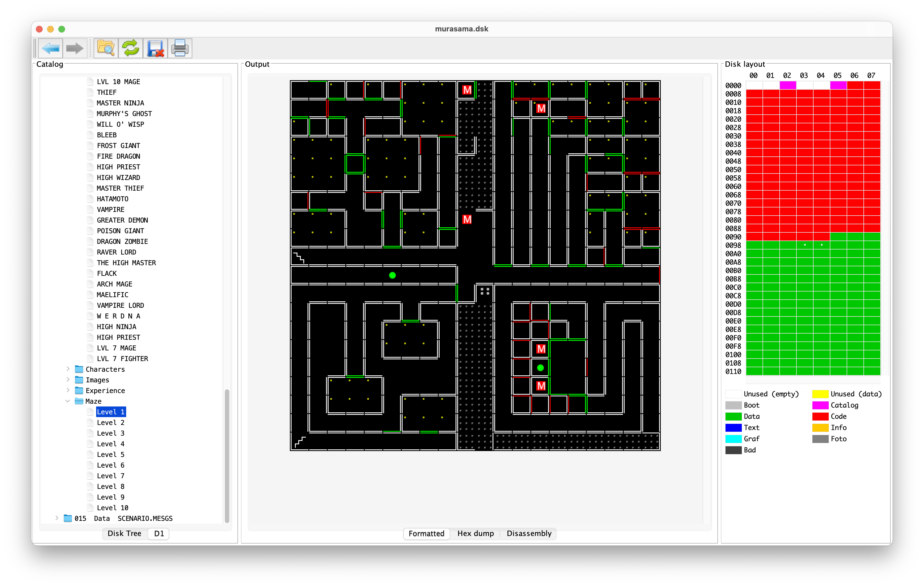This screenshot has width=924, height=587.
Task: Expand the Images folder
Action: pyautogui.click(x=68, y=380)
